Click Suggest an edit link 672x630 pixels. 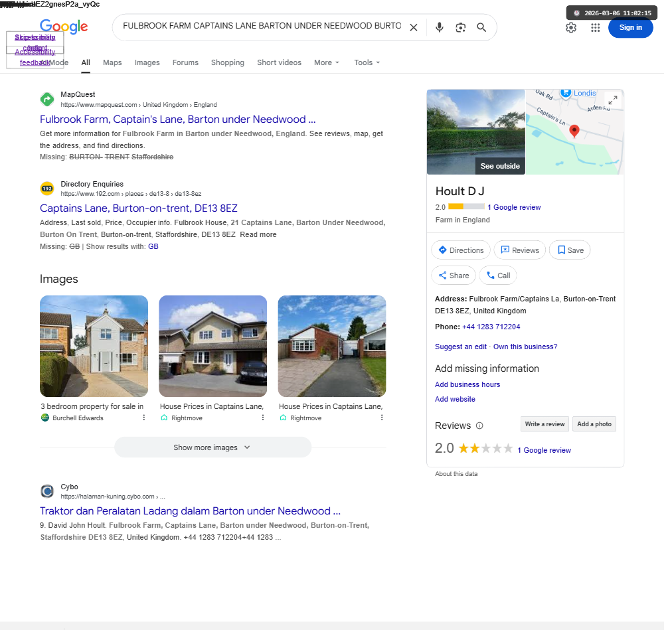[461, 347]
